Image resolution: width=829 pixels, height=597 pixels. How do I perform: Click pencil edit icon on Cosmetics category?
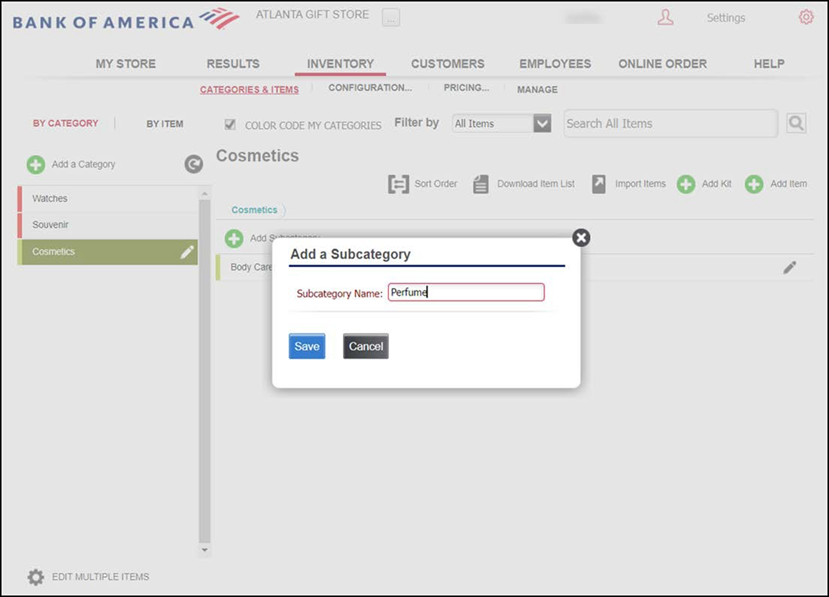click(187, 252)
